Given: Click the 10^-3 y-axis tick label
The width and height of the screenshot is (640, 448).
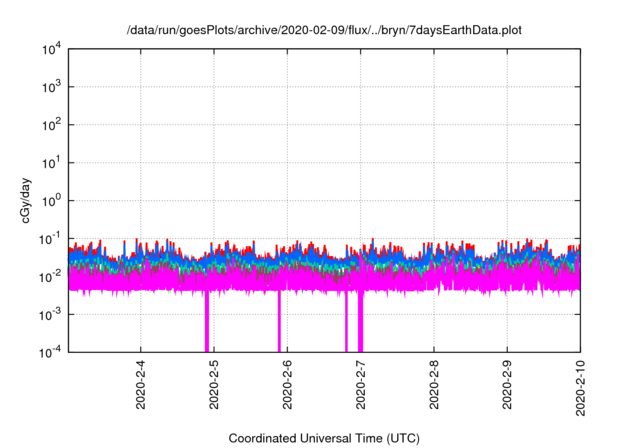Looking at the screenshot, I should (50, 315).
